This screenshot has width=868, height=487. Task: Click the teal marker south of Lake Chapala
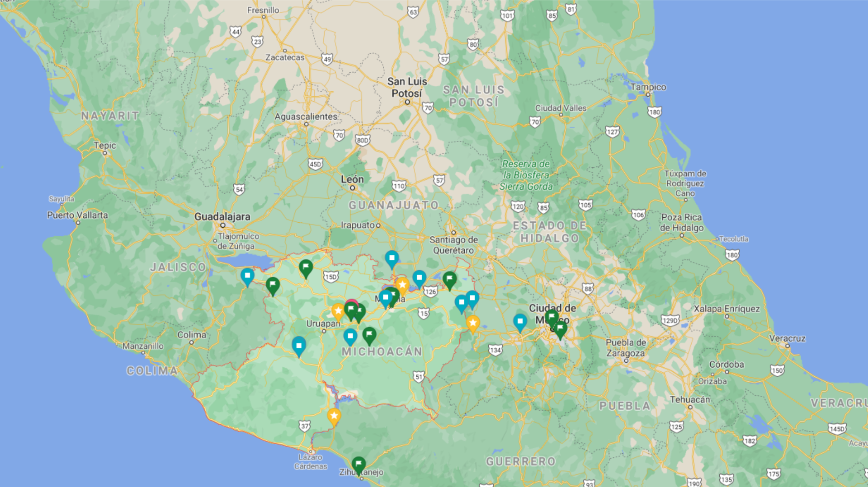247,276
